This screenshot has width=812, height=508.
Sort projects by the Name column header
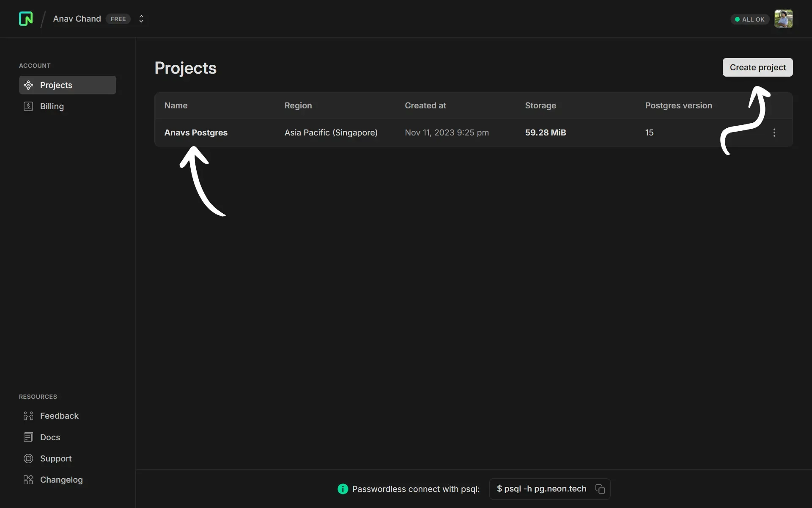[x=176, y=105]
